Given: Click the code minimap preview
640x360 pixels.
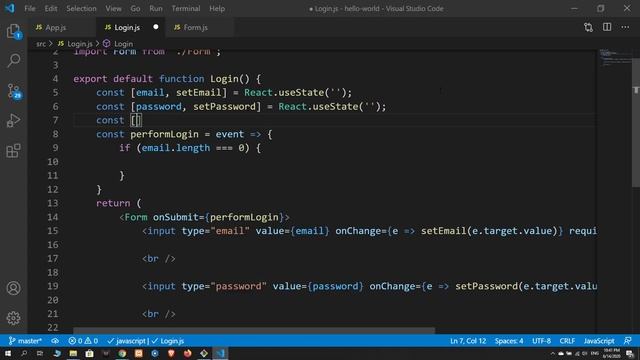Looking at the screenshot, I should pos(615,58).
